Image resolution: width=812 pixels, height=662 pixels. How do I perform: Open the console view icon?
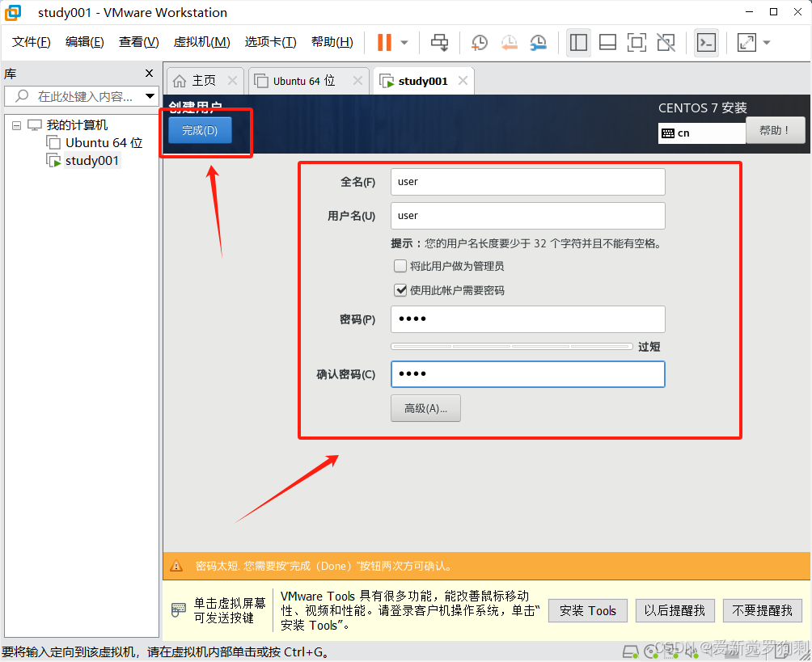(x=706, y=43)
